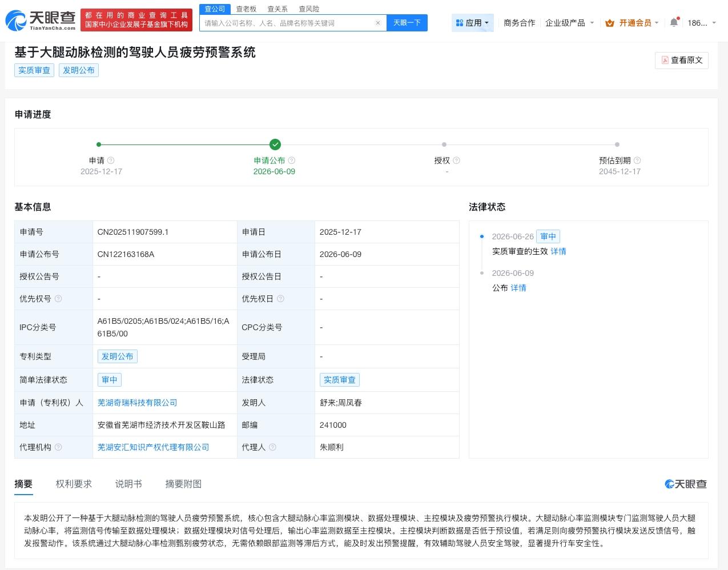Viewport: 728px width, 570px height.
Task: Select the 说明书 tab
Action: point(128,484)
